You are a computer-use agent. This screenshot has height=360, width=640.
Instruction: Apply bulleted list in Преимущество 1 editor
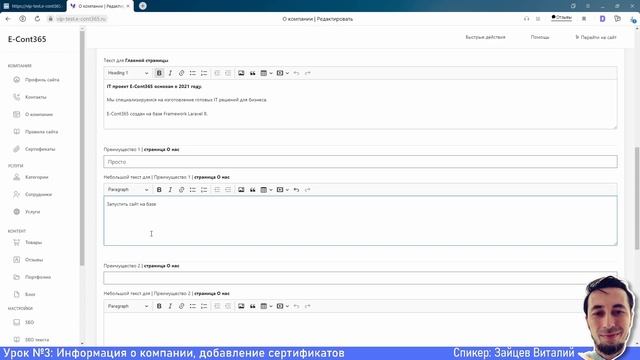(193, 190)
